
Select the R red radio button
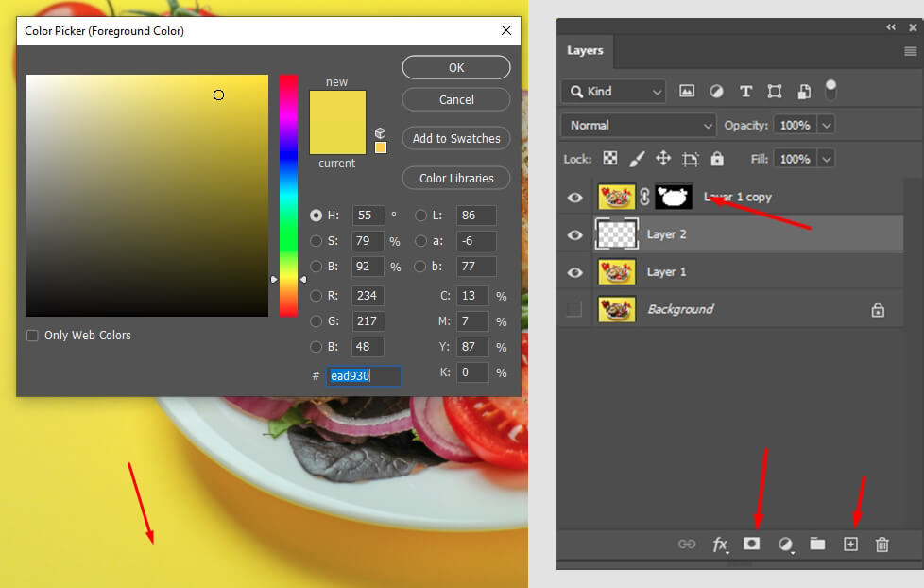[316, 296]
